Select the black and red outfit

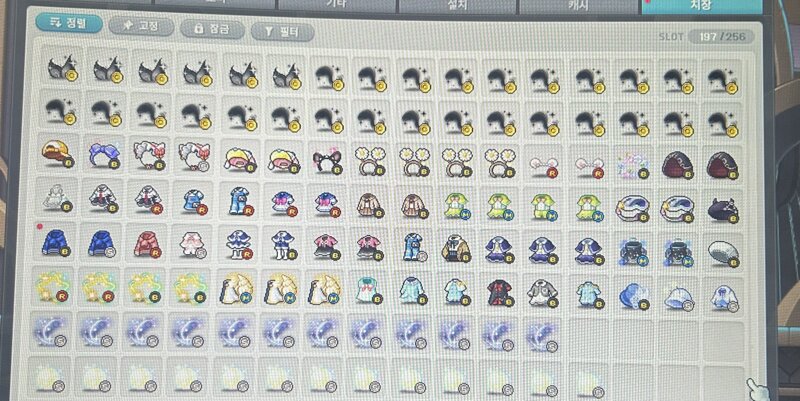(500, 293)
